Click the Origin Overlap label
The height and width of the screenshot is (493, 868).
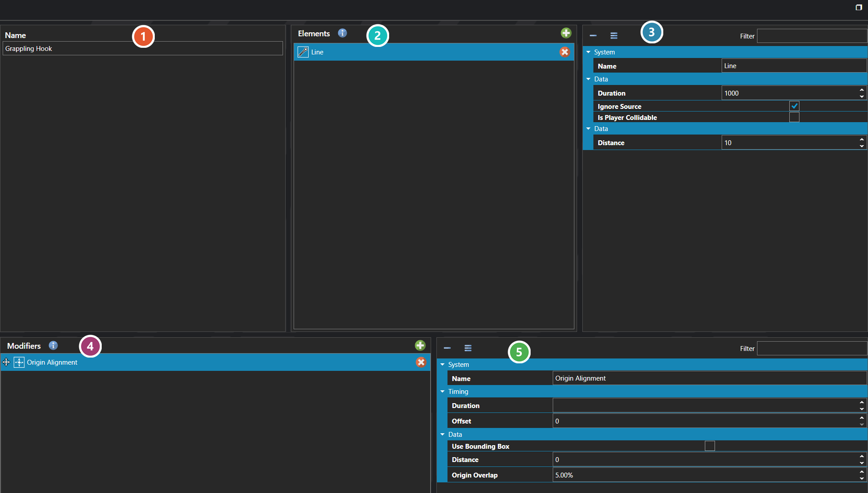coord(474,475)
